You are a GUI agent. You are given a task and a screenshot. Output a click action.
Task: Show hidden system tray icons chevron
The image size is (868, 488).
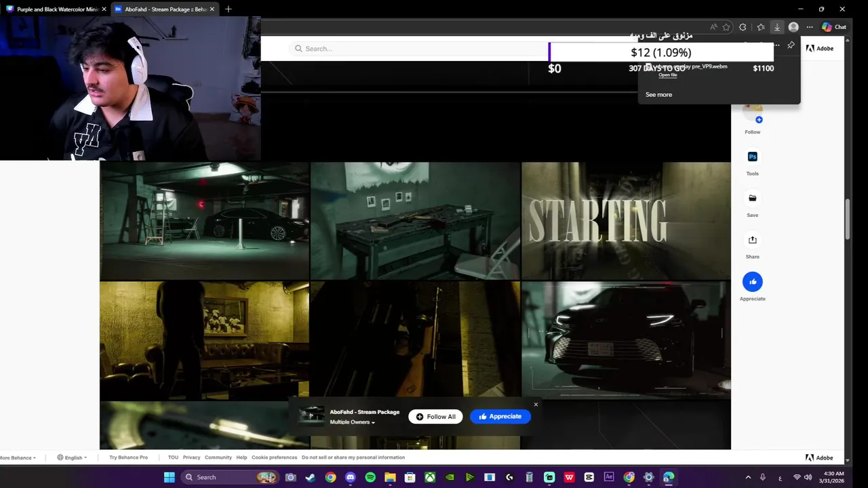pos(748,477)
